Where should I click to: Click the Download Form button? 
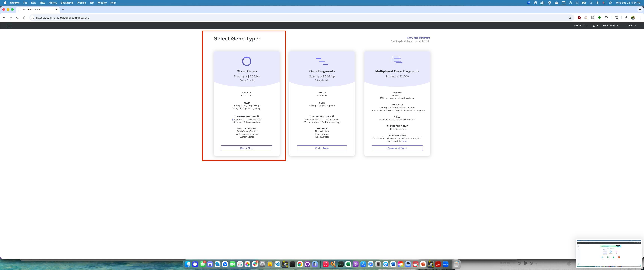(397, 148)
